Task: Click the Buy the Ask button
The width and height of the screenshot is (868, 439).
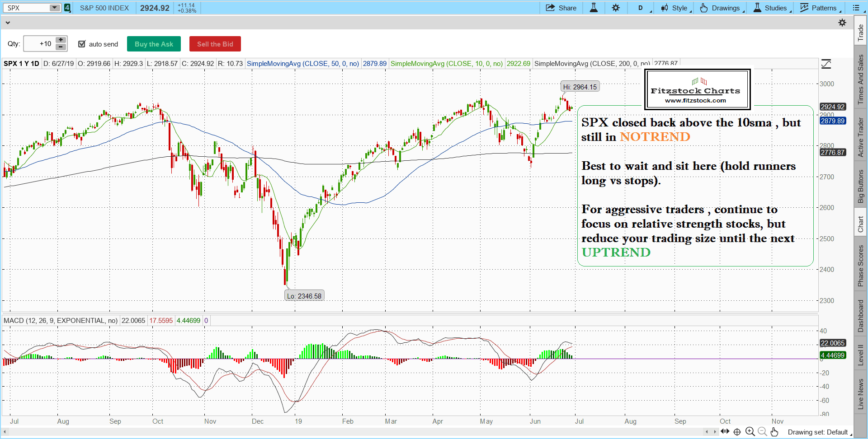Action: tap(154, 44)
